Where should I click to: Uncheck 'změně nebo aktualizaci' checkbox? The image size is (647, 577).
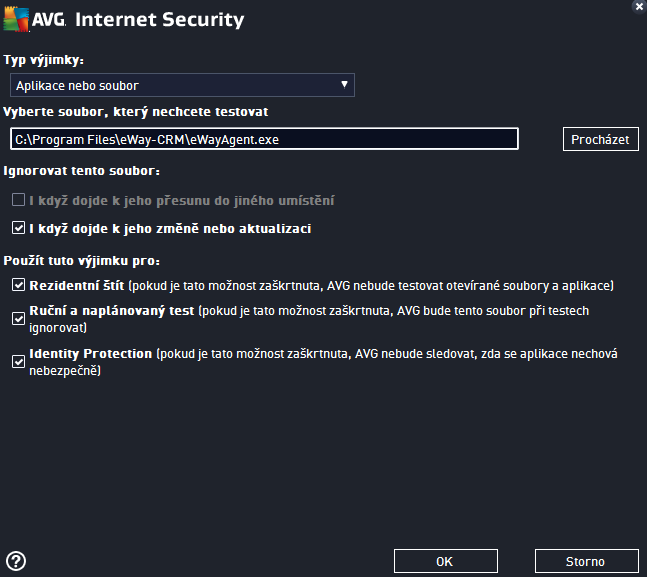18,228
